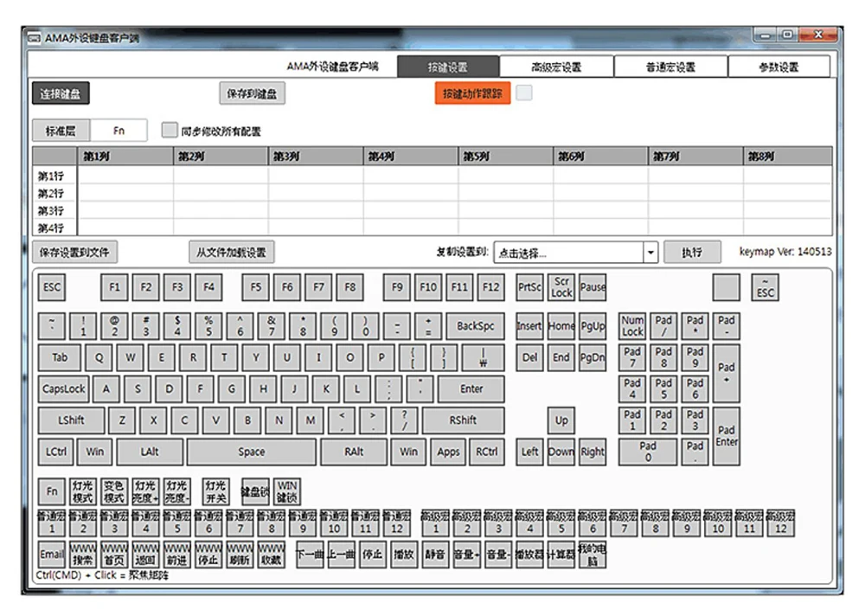Switch to 标准层 layer

pyautogui.click(x=61, y=131)
